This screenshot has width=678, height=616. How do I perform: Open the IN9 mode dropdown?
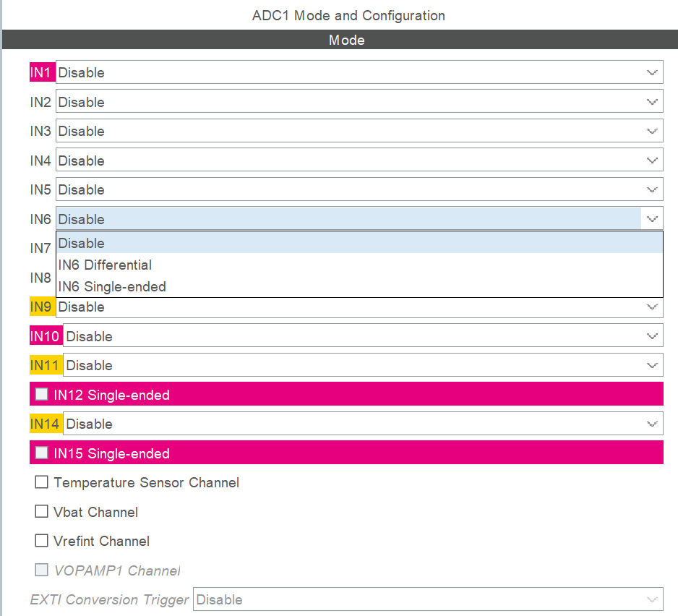pos(359,307)
